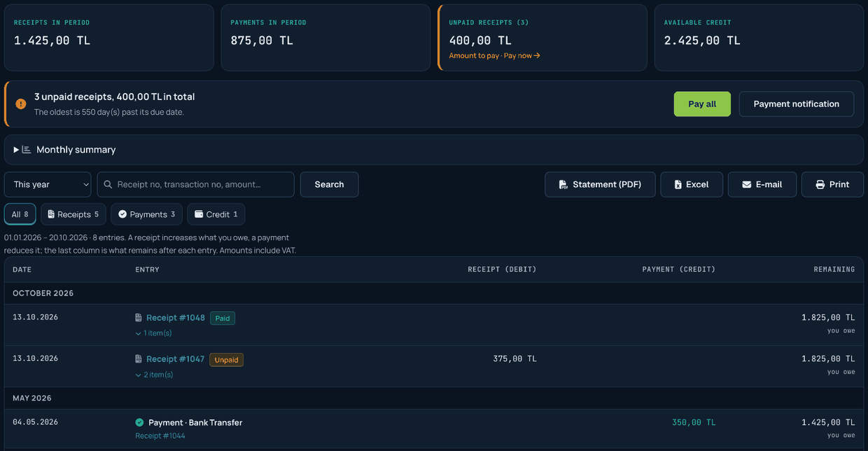
Task: Click the 2.425,00 TL available credit value
Action: [x=702, y=41]
